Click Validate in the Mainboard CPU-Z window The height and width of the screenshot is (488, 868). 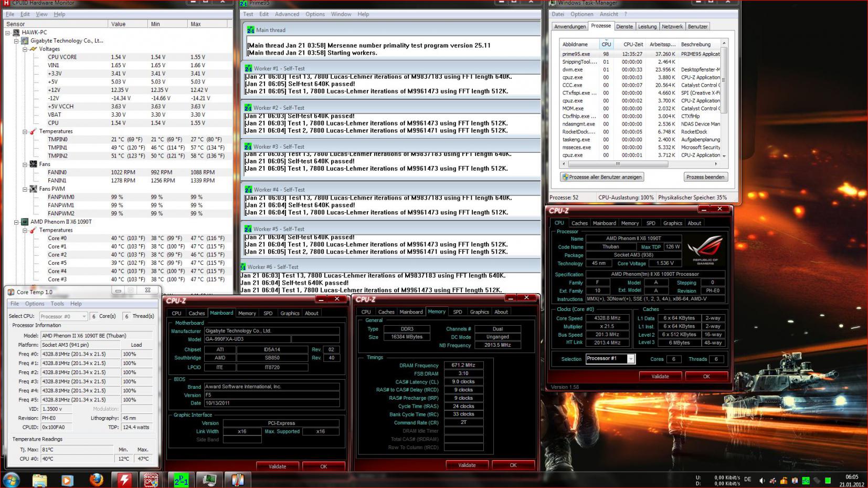point(278,466)
